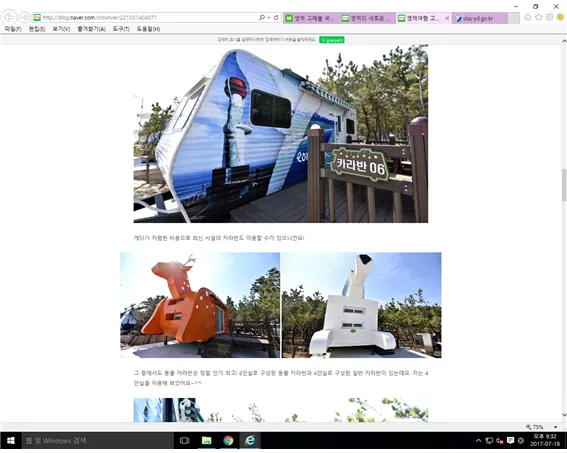This screenshot has width=567, height=453.
Task: Open Task View in the taskbar
Action: click(x=184, y=441)
